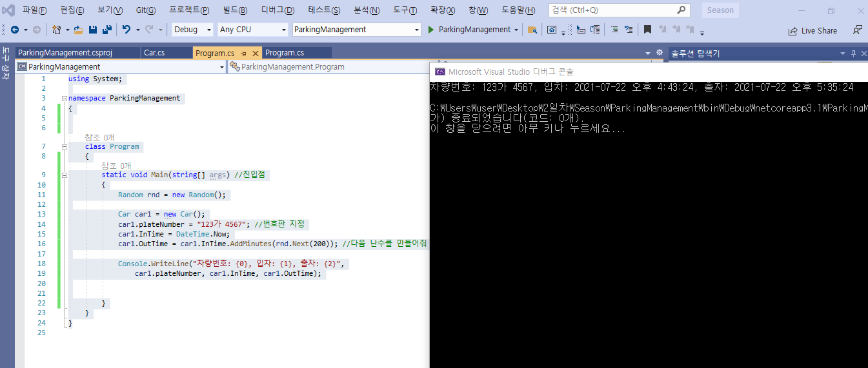Click the debug console window icon

click(x=440, y=72)
